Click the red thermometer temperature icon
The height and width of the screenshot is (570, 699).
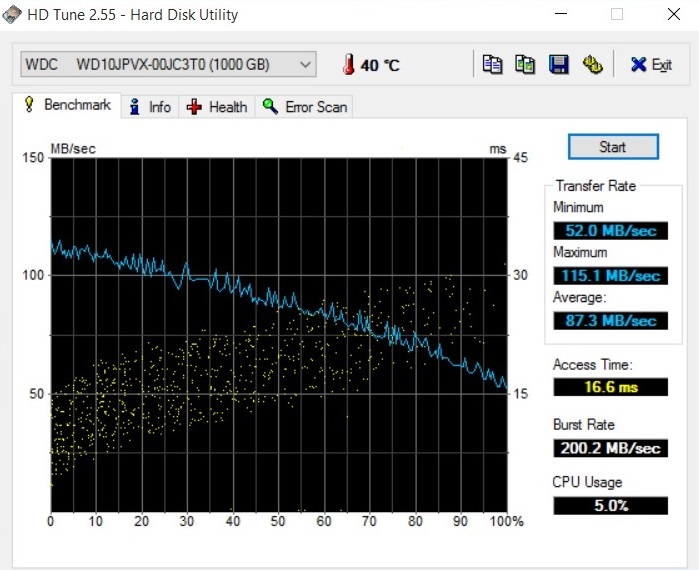pos(348,65)
